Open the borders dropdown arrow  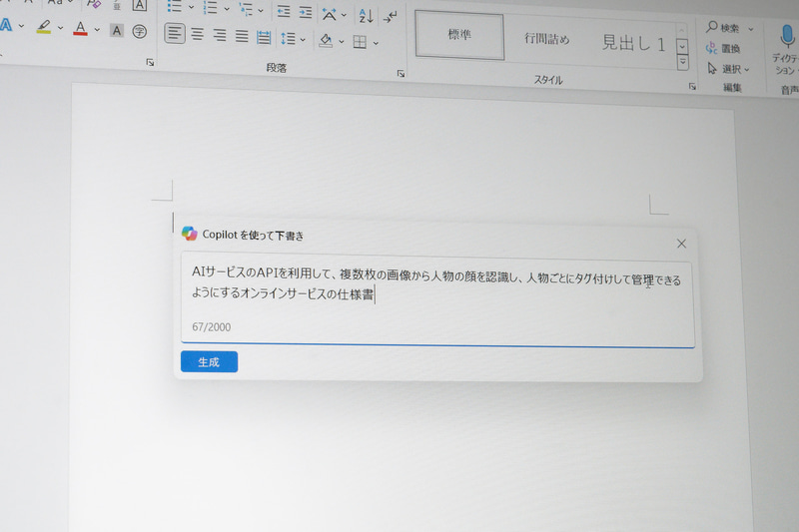[x=377, y=43]
